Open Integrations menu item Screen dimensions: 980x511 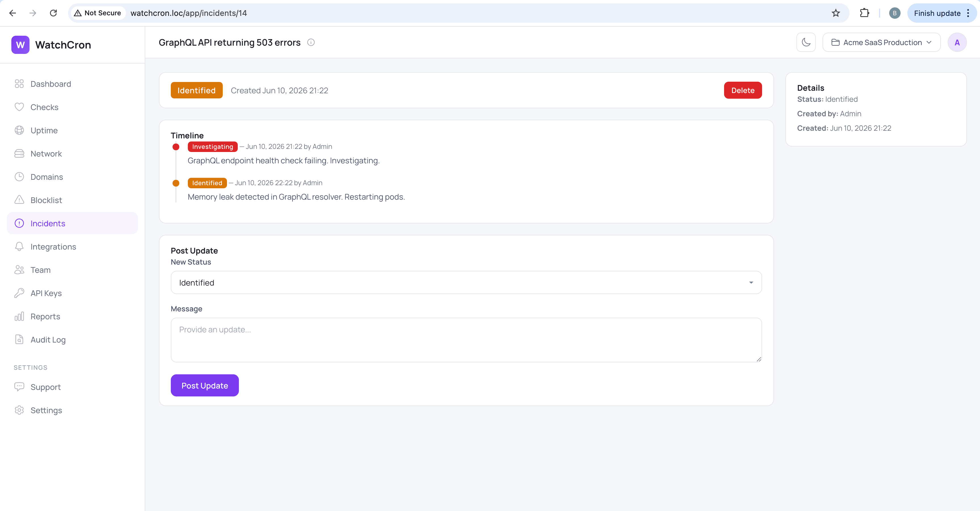click(72, 246)
